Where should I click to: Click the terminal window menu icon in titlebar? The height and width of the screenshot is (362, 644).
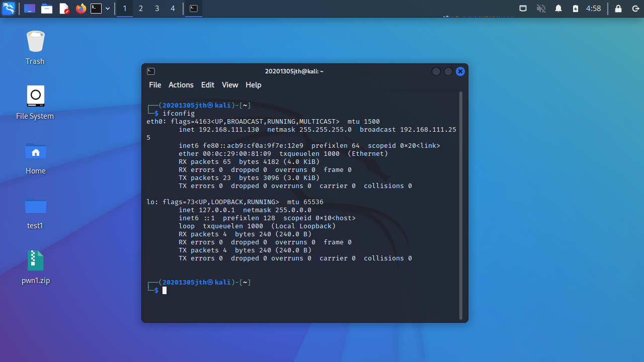pos(151,71)
